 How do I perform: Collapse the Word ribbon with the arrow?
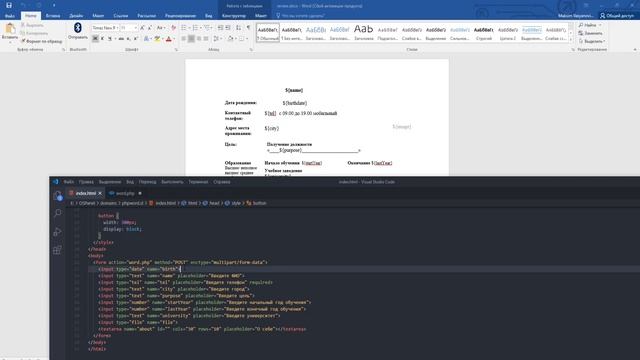pos(635,49)
